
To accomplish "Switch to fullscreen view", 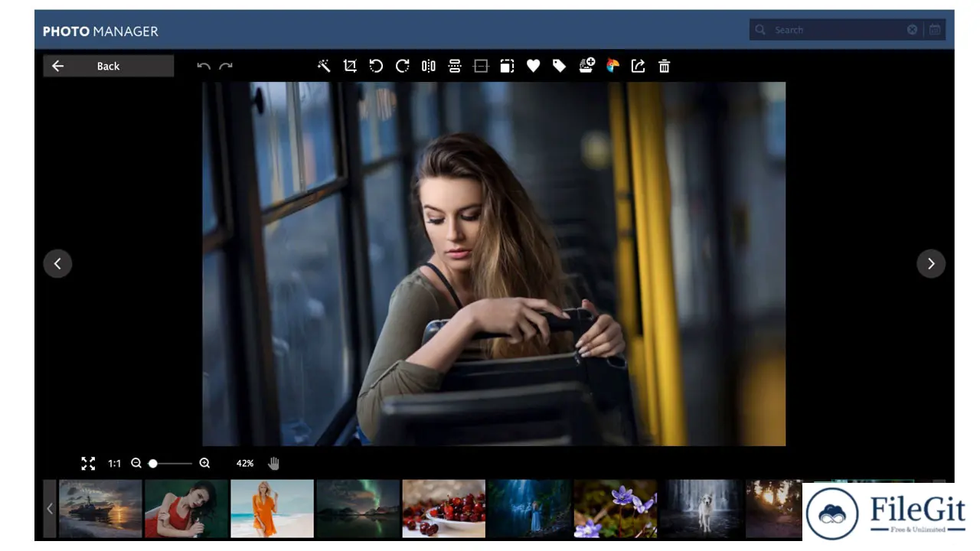I will pos(88,463).
